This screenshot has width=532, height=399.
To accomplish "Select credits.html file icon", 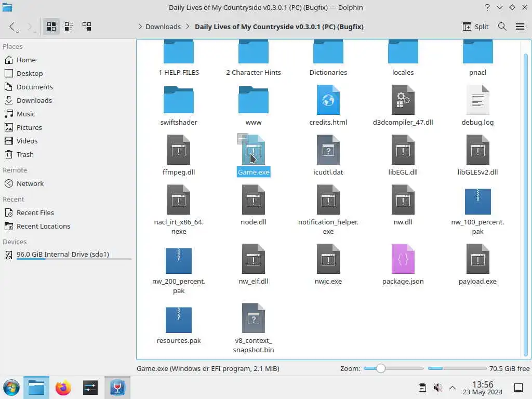I will point(328,100).
